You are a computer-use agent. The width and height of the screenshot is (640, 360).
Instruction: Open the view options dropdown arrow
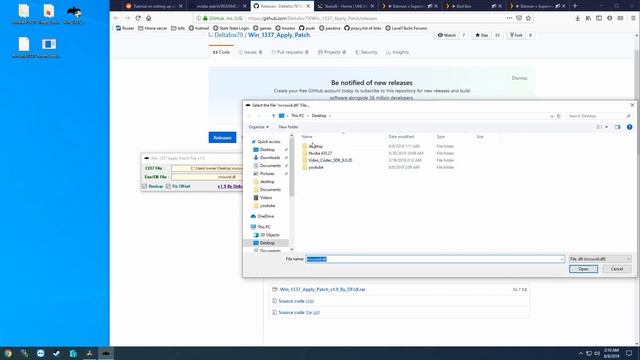[607, 127]
